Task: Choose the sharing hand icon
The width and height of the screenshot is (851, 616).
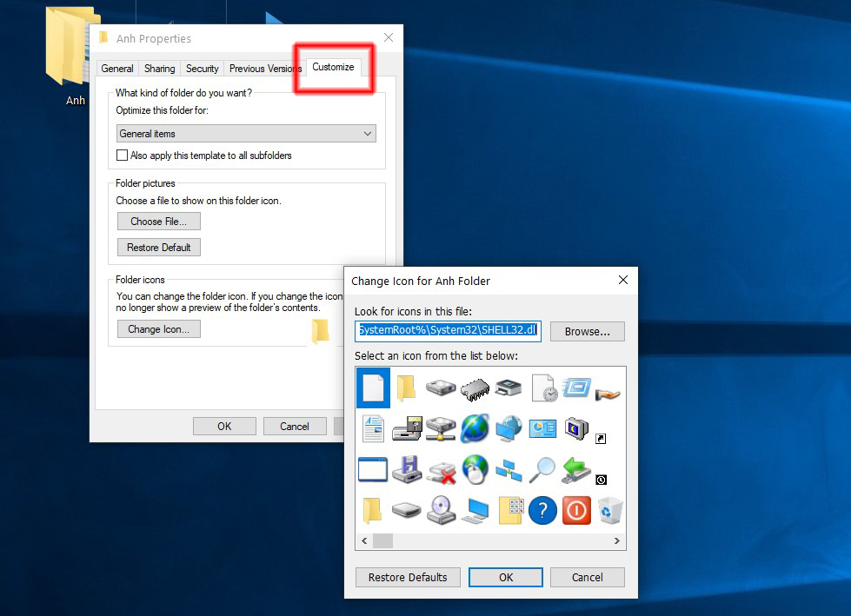Action: click(608, 394)
